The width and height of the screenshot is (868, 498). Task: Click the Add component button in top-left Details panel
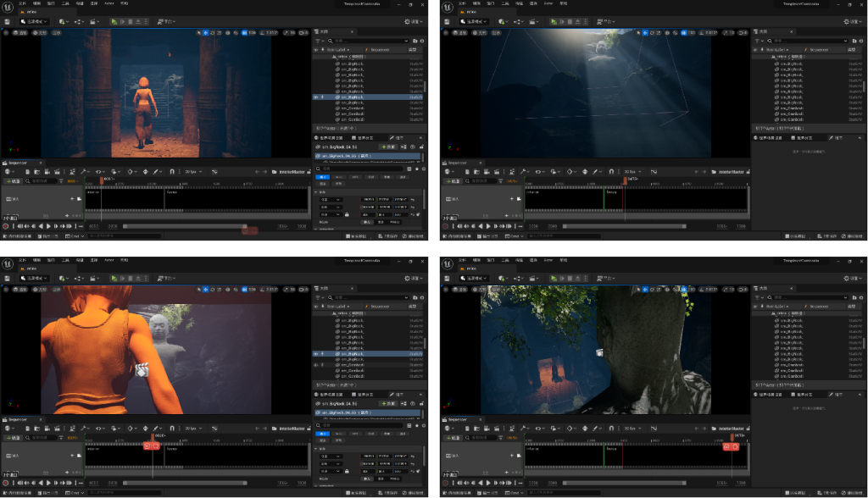390,146
